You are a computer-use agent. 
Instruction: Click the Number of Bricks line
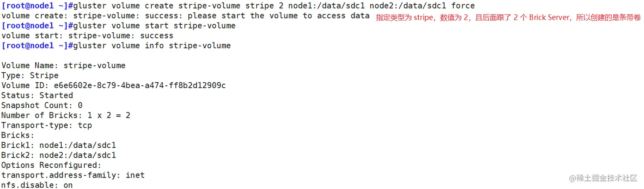pyautogui.click(x=66, y=115)
